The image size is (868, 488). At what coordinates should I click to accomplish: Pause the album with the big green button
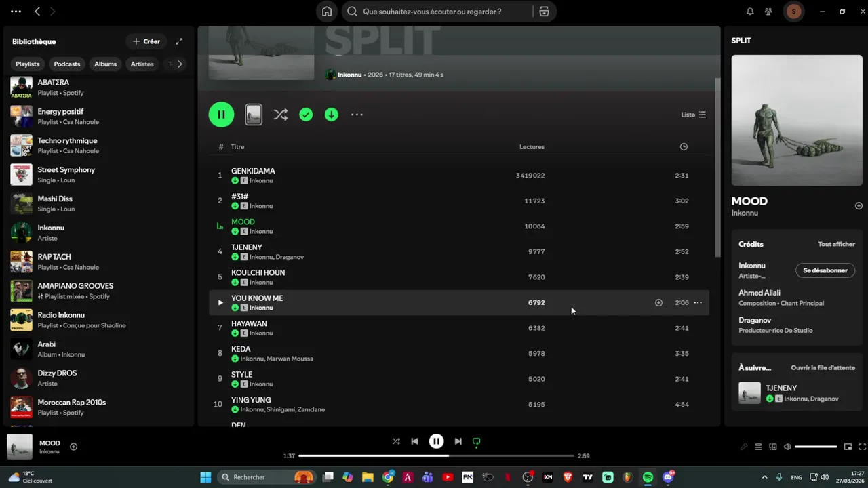click(221, 115)
